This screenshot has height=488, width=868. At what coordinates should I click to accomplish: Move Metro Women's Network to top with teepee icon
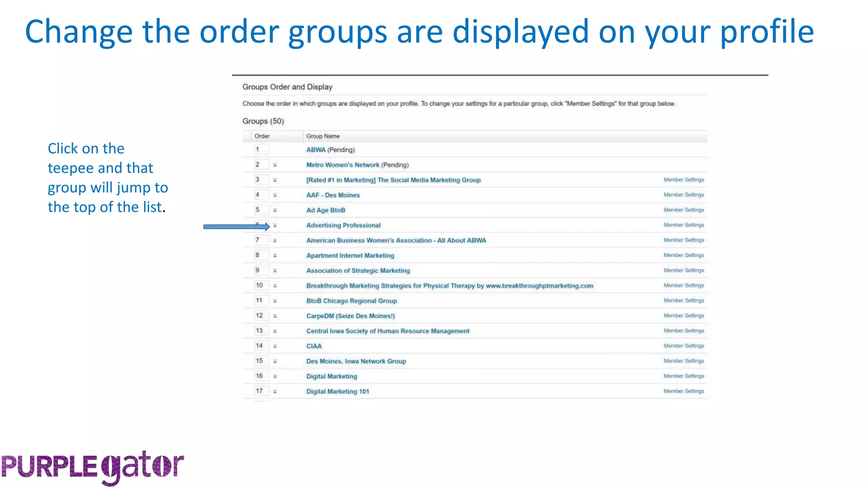(275, 165)
